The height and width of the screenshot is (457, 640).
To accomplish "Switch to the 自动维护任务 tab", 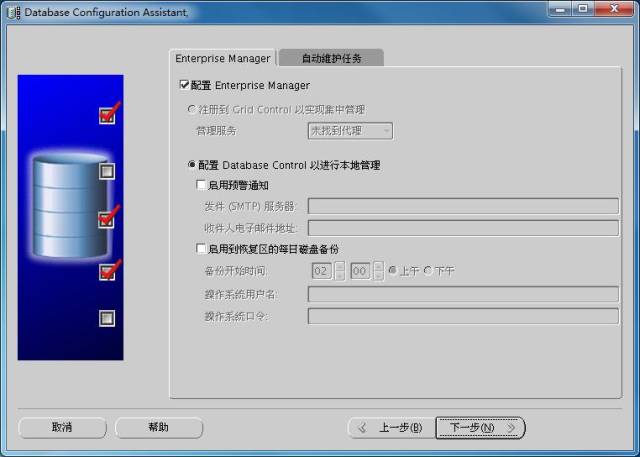I will point(331,58).
